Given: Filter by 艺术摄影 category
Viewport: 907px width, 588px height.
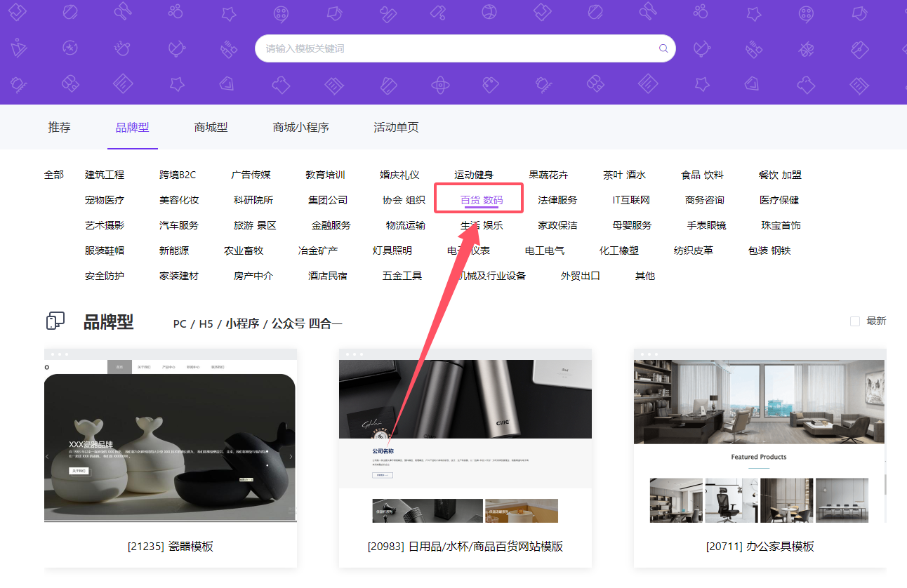Looking at the screenshot, I should 105,225.
